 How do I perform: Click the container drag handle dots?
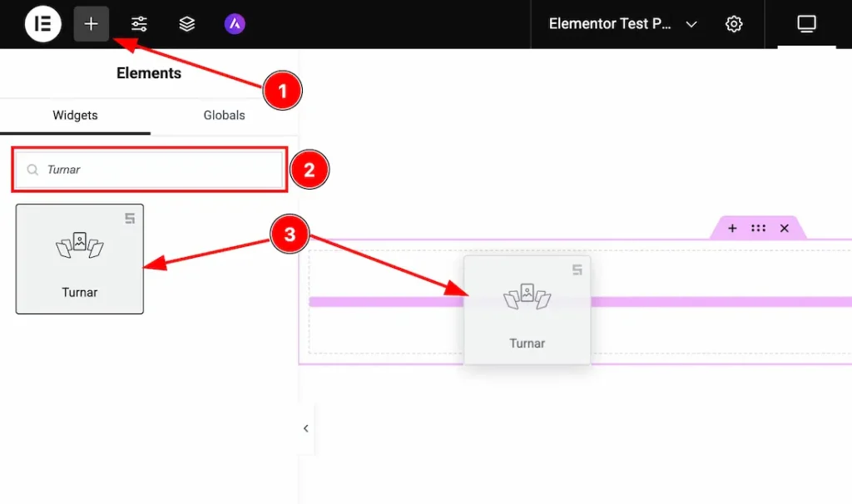point(758,227)
